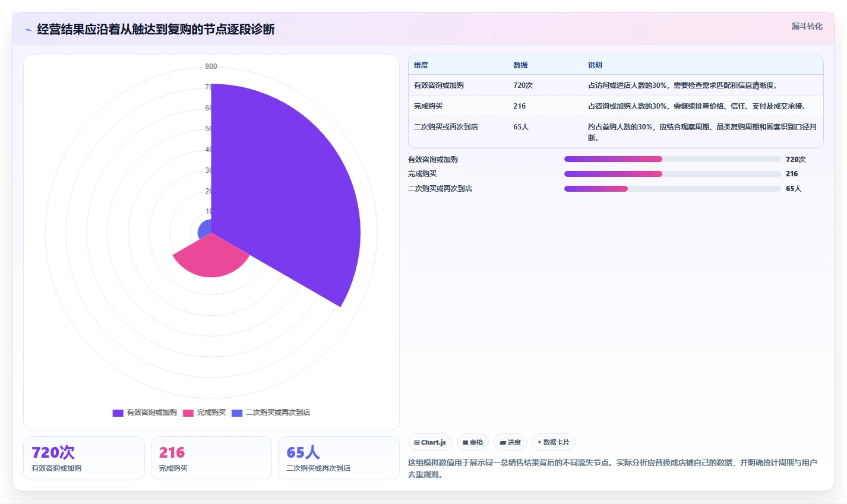Click the lightning icon beside the title
847x504 pixels.
[x=28, y=30]
